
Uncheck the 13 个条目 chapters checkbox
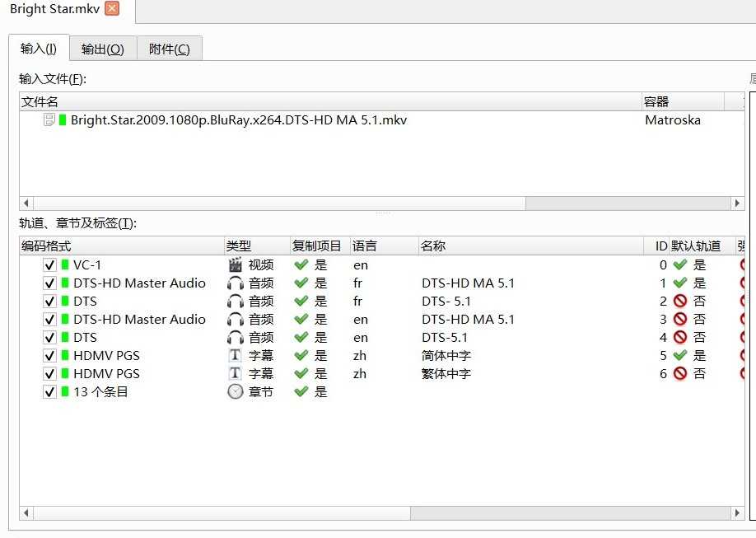point(49,392)
